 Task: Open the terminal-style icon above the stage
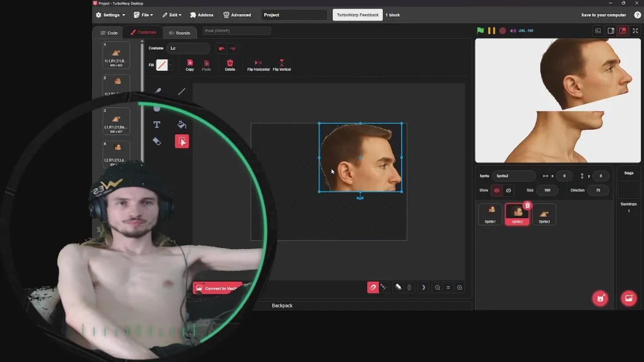(598, 31)
